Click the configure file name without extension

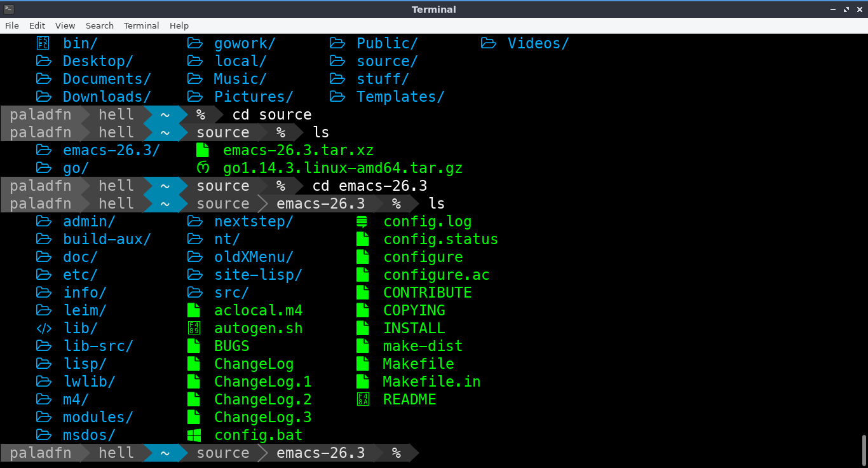coord(423,257)
